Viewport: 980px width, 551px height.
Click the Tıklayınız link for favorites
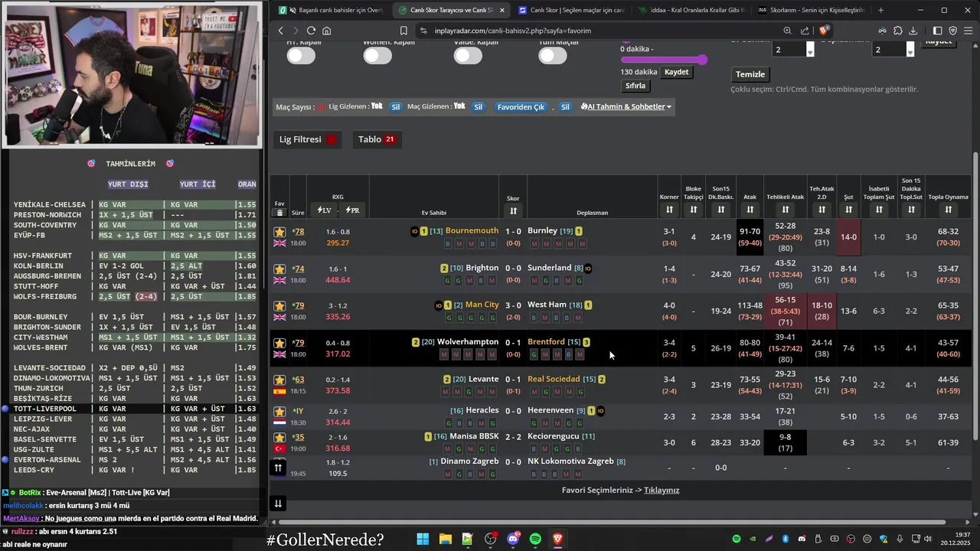661,491
